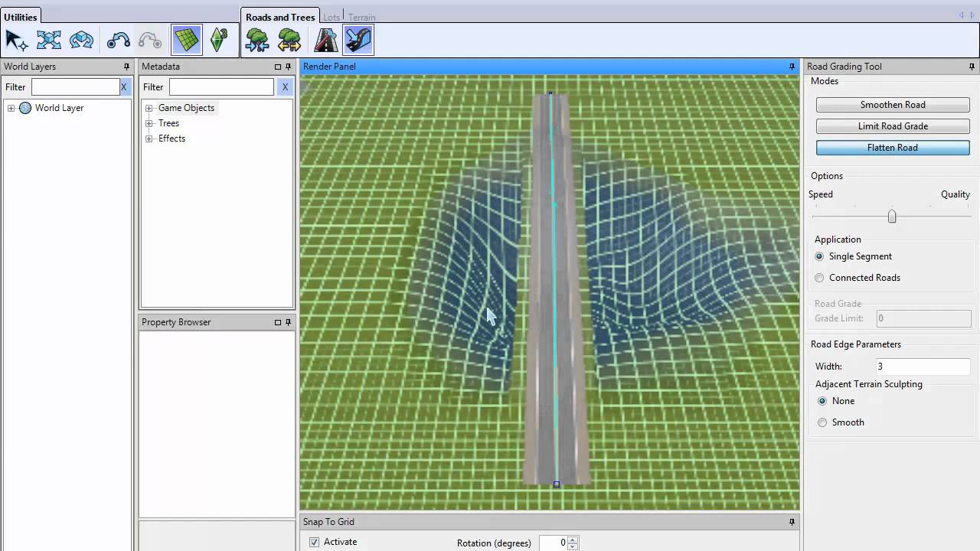Click the World Layers filter field
The height and width of the screenshot is (551, 980).
(x=75, y=87)
